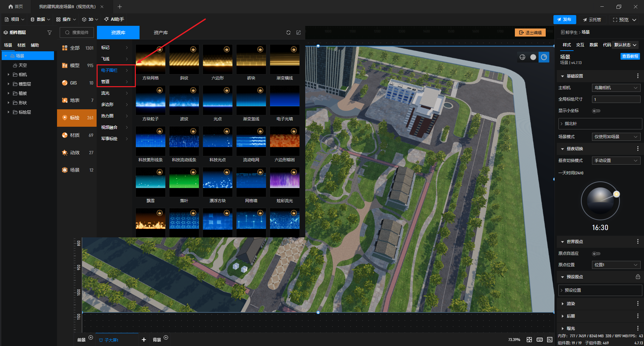
Task: Click the globe view icon in viewport
Action: click(522, 57)
